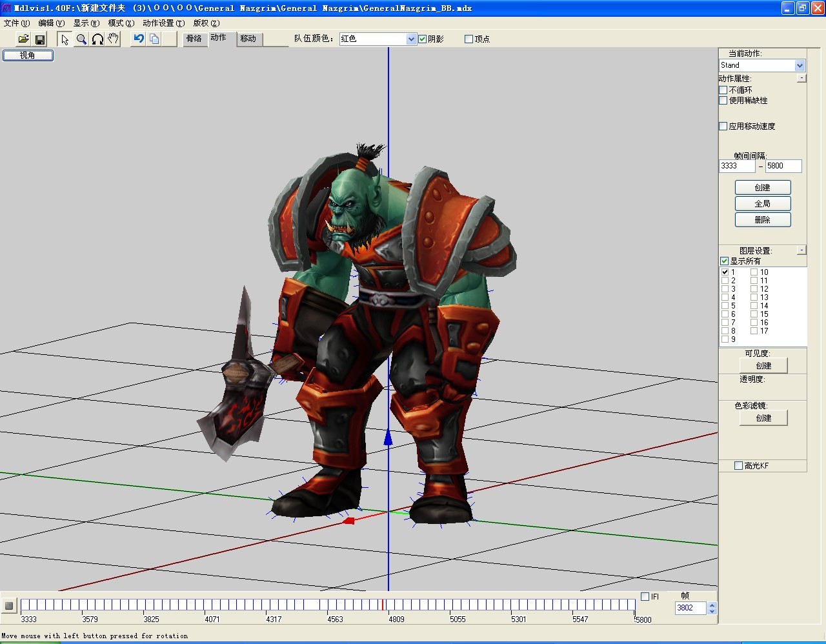Toggle the 阴影 shadow checkbox
The image size is (826, 644).
point(423,39)
